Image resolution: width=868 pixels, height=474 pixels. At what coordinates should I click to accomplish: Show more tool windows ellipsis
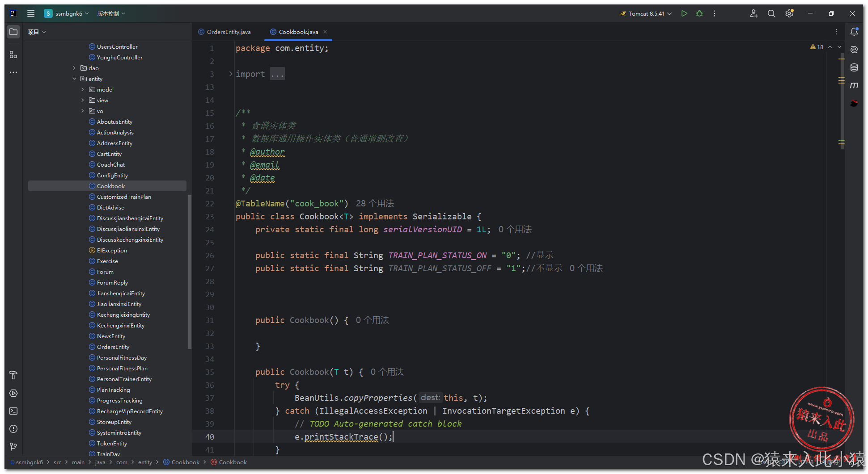click(13, 72)
